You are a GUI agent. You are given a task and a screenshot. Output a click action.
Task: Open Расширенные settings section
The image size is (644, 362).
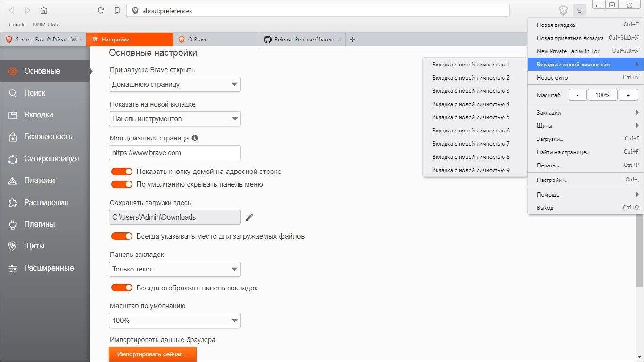point(45,268)
